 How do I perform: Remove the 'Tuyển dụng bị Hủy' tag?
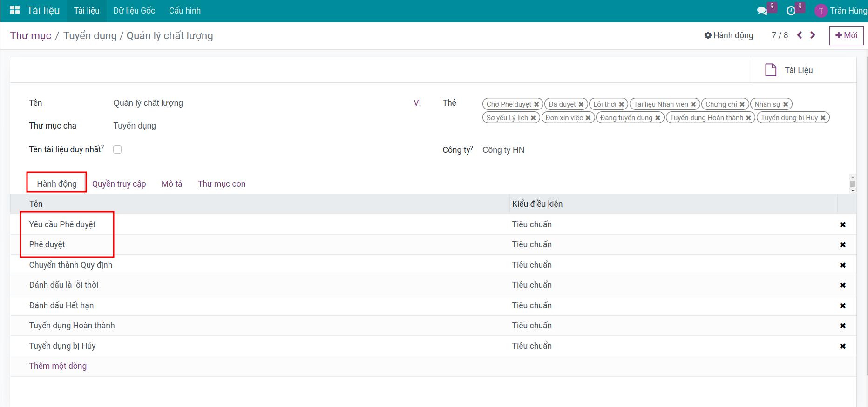click(x=823, y=118)
